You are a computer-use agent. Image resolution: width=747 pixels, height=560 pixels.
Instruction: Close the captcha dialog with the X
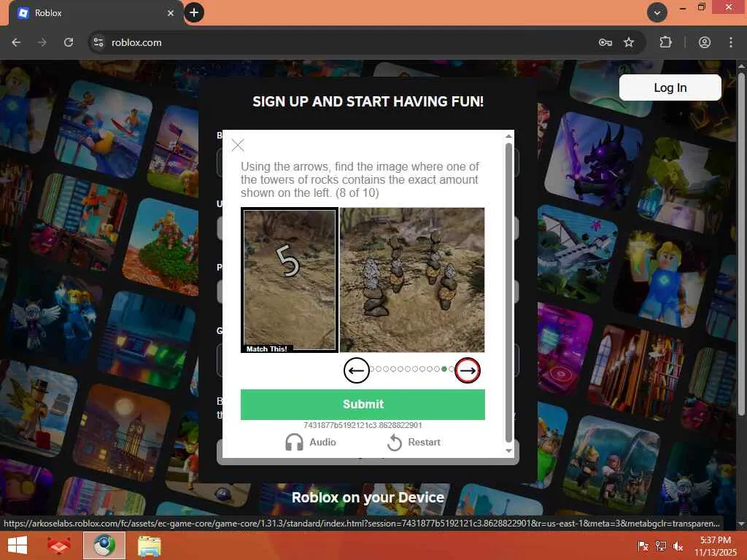238,145
